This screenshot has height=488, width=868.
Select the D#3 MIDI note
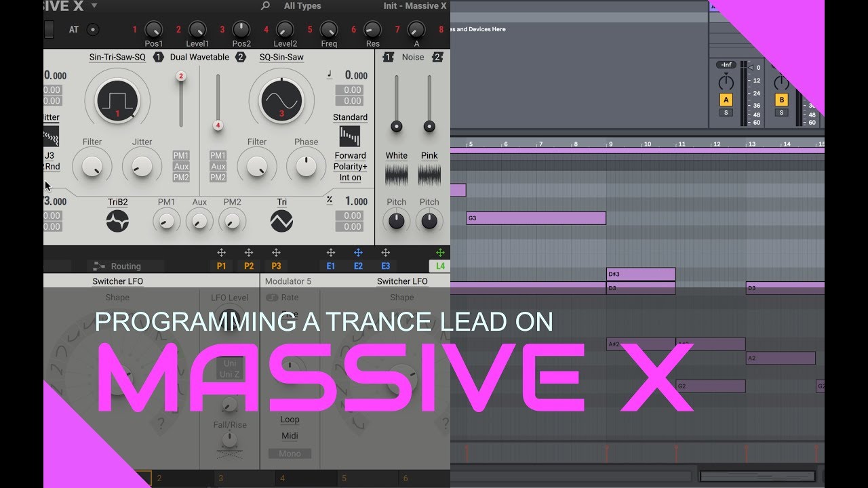click(x=641, y=274)
